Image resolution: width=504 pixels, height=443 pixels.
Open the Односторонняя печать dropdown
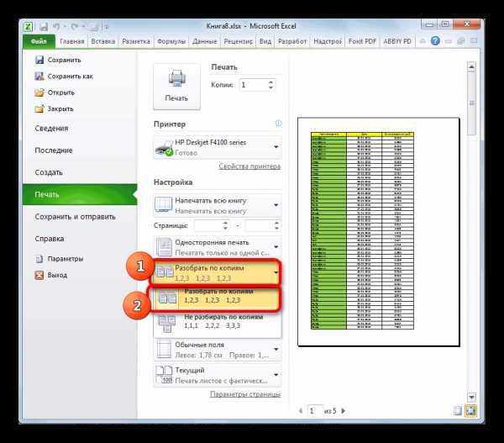point(218,247)
